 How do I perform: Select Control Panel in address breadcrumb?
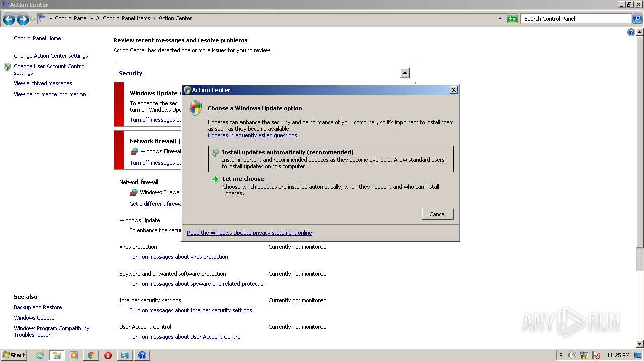(x=71, y=18)
